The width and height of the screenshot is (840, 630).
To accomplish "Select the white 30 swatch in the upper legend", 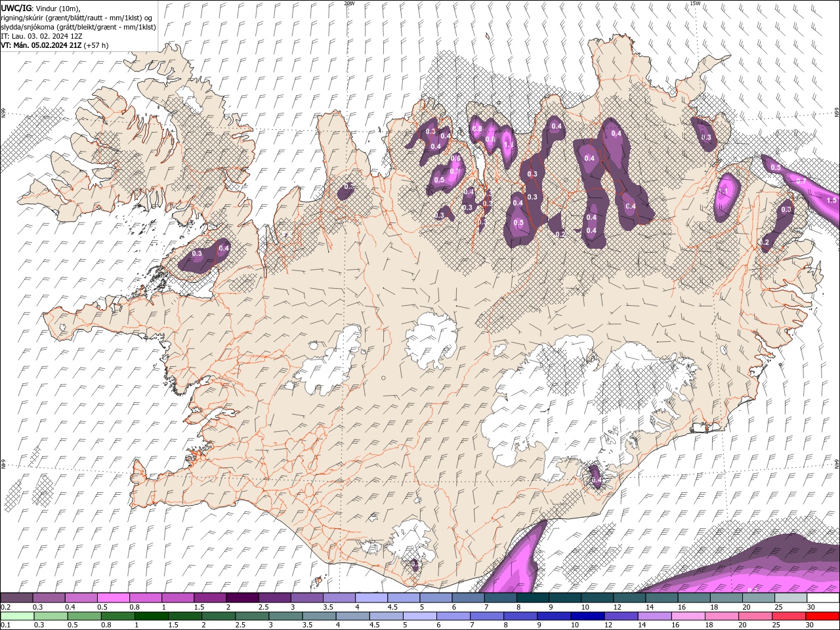I will click(824, 598).
